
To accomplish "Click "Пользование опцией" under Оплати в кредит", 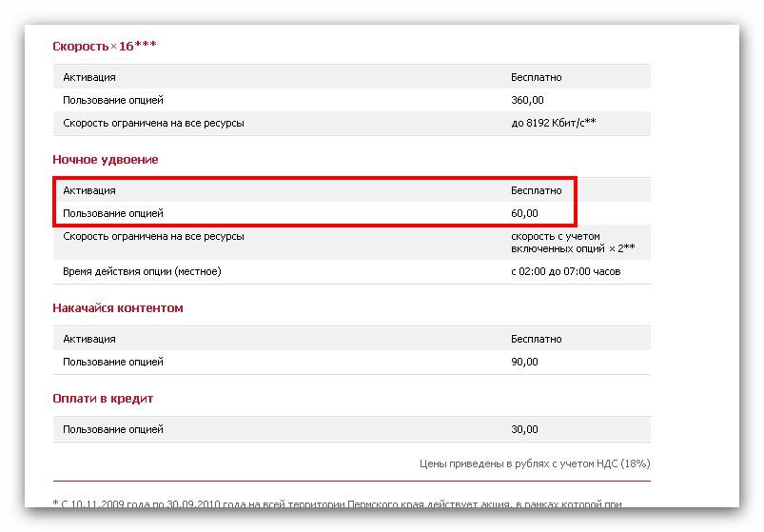I will click(113, 429).
